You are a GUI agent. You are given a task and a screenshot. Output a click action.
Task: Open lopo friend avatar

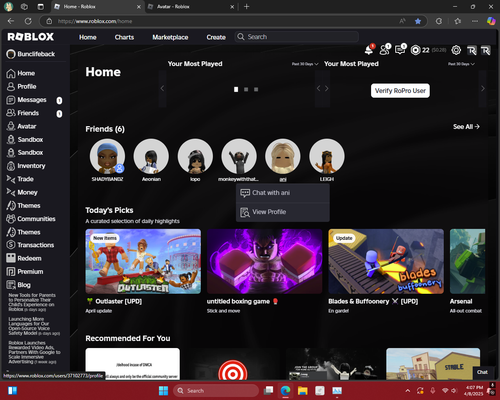pyautogui.click(x=195, y=156)
